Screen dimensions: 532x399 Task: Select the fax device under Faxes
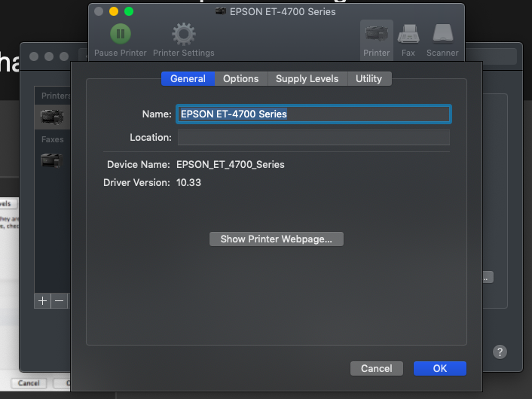coord(52,160)
